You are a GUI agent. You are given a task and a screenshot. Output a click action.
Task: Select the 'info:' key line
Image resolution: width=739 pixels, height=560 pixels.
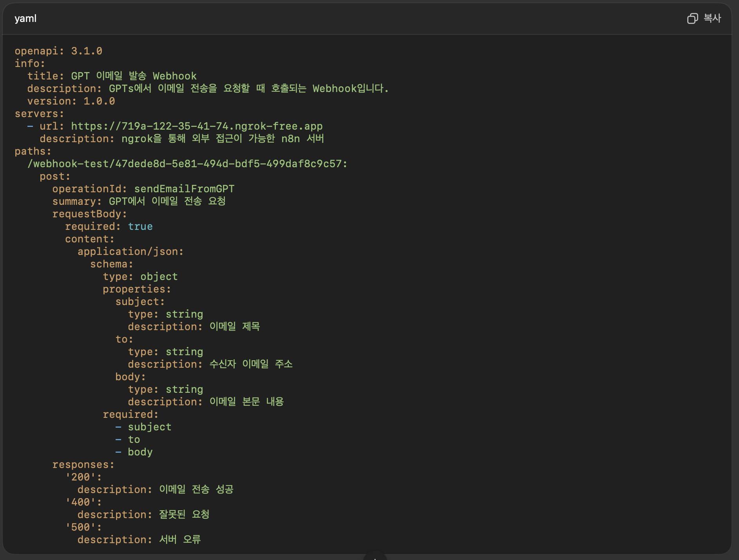(30, 63)
